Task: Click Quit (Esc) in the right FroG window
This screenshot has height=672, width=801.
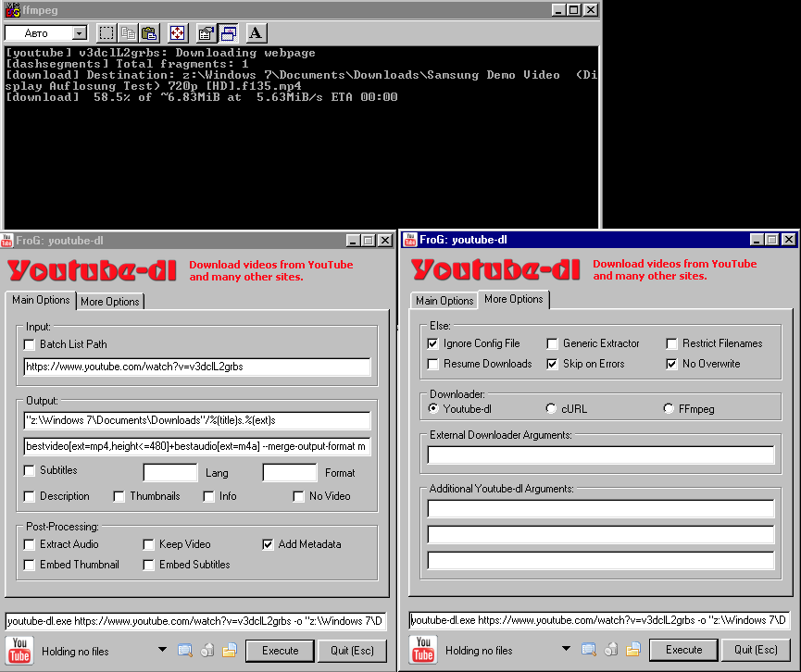Action: 756,650
